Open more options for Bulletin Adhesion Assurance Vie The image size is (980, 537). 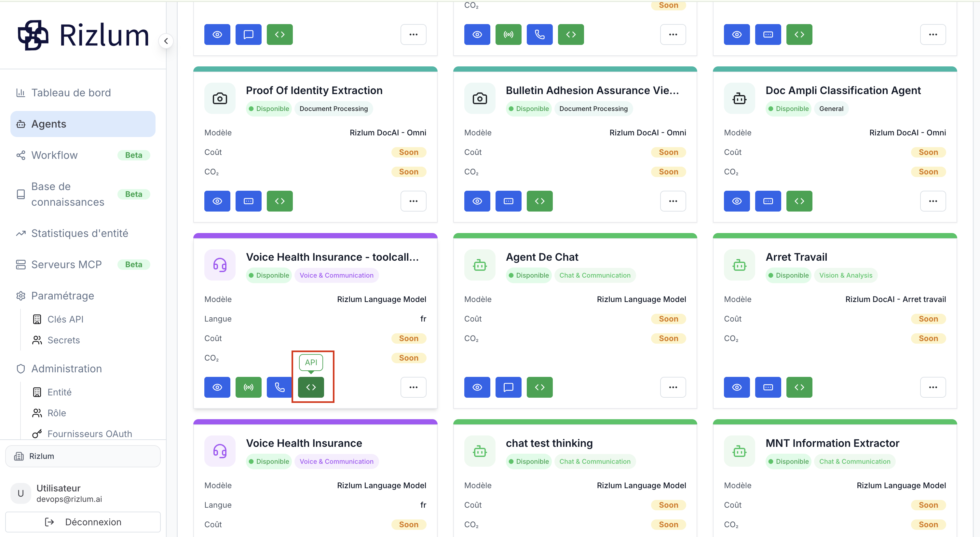673,201
